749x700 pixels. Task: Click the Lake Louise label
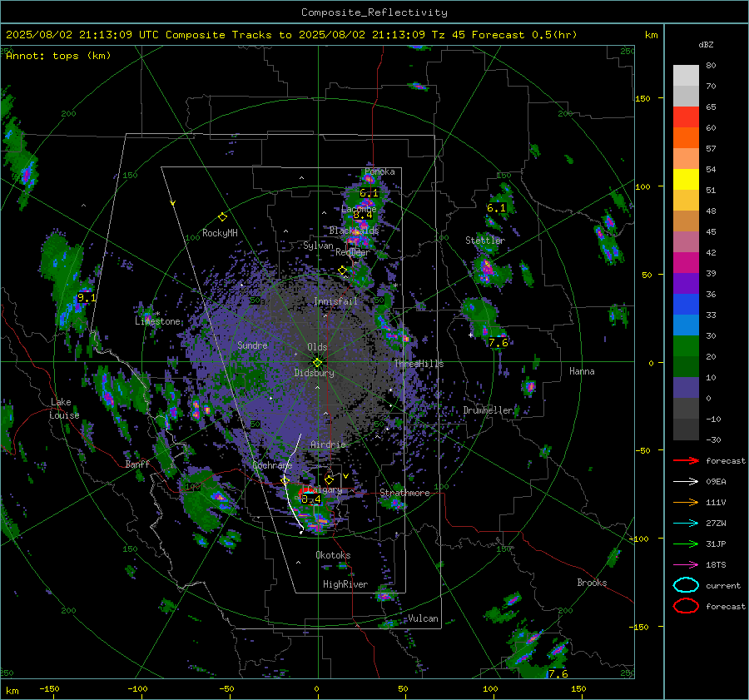(64, 409)
